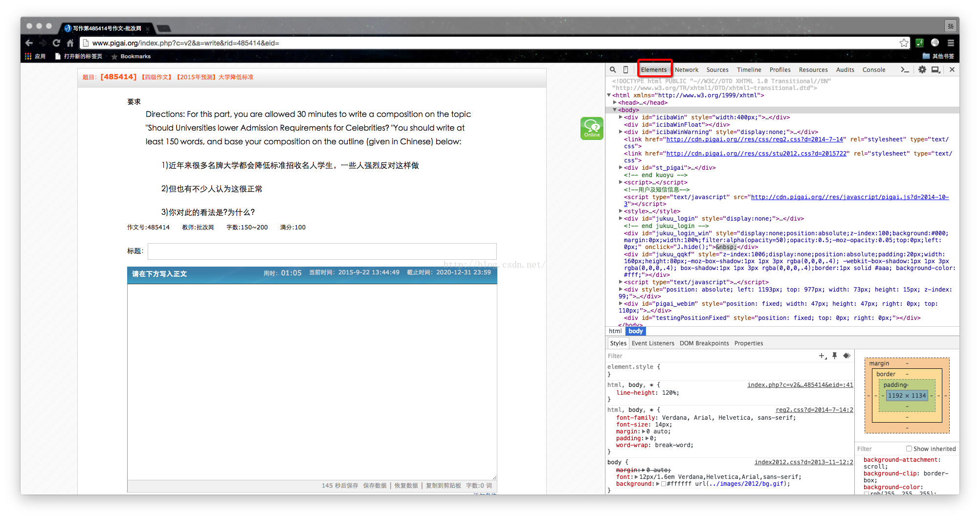Click html in the breadcrumb bar
The image size is (980, 519).
pos(615,331)
